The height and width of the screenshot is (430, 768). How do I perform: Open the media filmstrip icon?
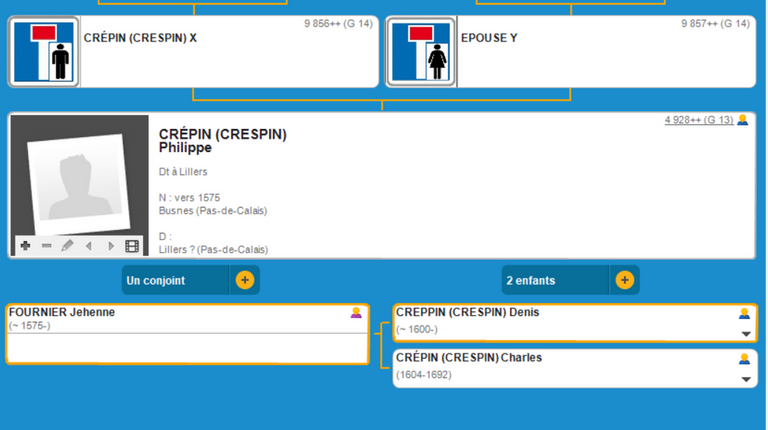[131, 246]
